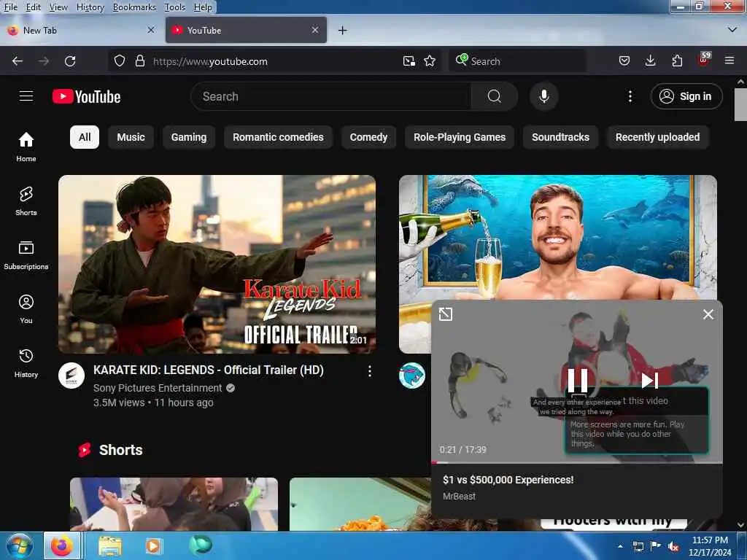Open History in the sidebar
Image resolution: width=747 pixels, height=560 pixels.
pos(26,363)
